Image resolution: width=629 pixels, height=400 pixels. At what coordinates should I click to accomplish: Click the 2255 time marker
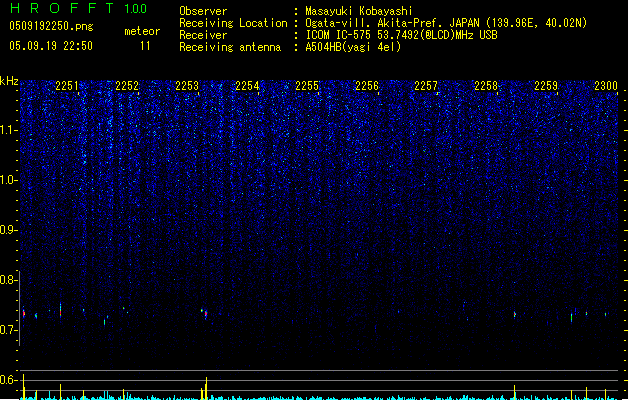click(x=307, y=86)
